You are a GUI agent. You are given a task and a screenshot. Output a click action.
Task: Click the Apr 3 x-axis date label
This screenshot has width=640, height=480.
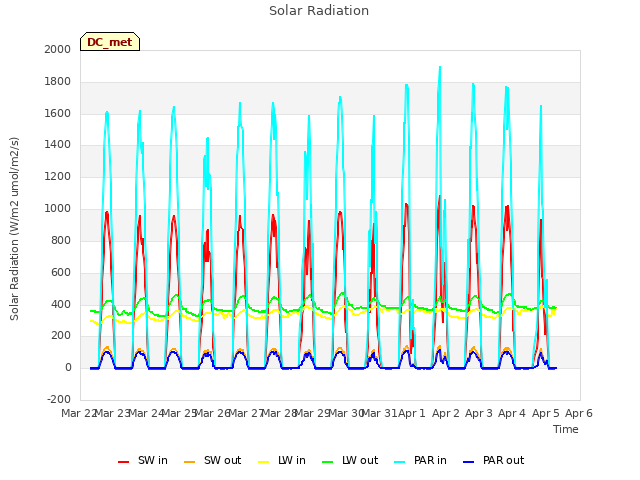479,413
